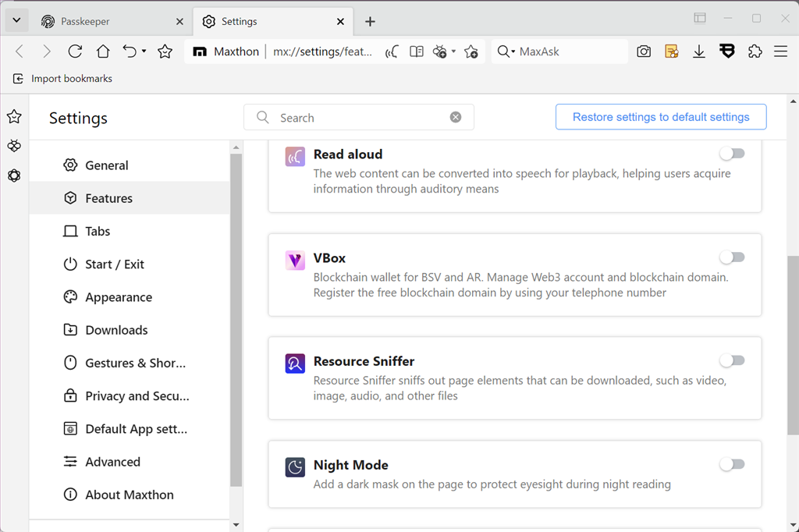Click the page scrollbar up arrow

coord(794,101)
